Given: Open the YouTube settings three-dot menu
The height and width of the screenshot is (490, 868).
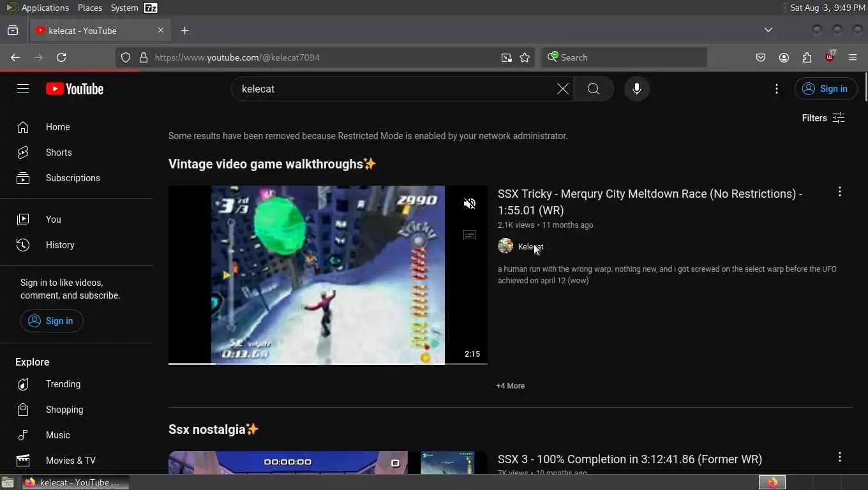Looking at the screenshot, I should tap(777, 89).
